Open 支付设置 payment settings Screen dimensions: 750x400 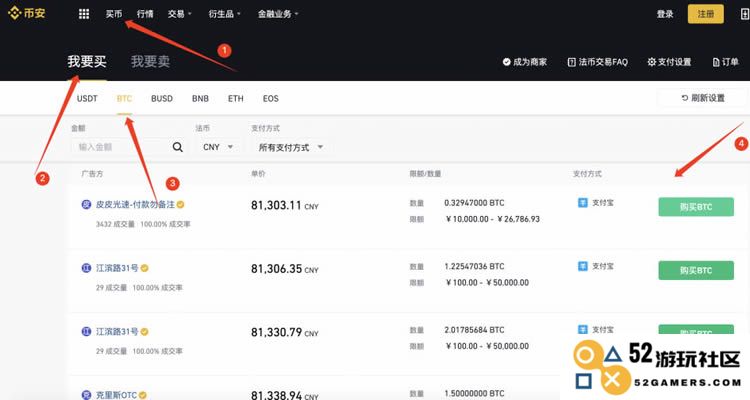(669, 62)
